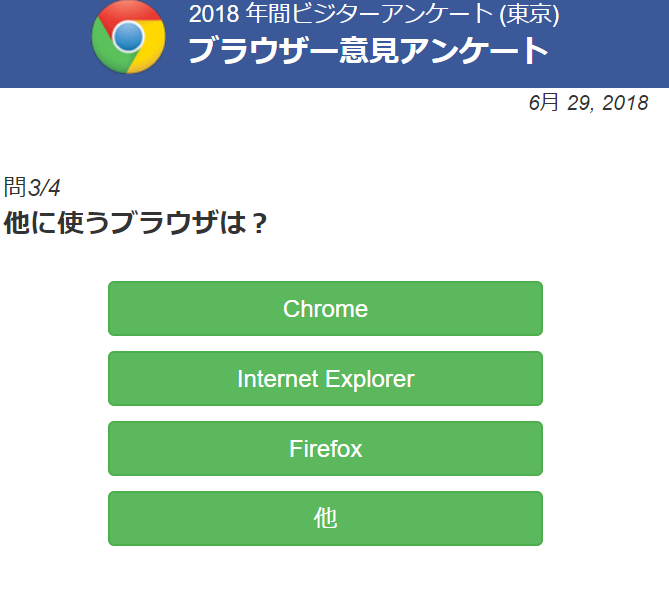Click the 2018 年間ビジターアンケート (東京) subtitle

tap(374, 15)
